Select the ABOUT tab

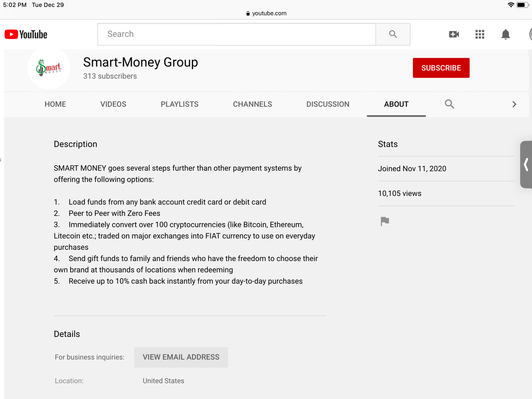click(x=396, y=104)
